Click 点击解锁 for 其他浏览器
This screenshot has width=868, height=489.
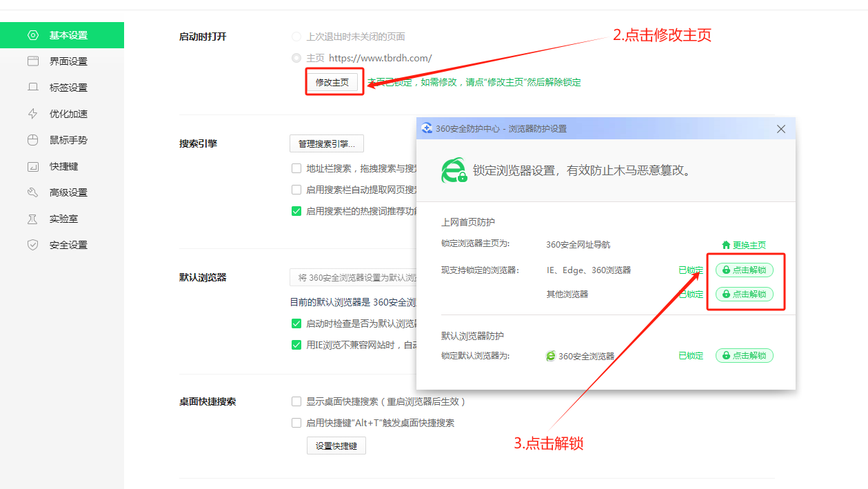click(x=745, y=294)
